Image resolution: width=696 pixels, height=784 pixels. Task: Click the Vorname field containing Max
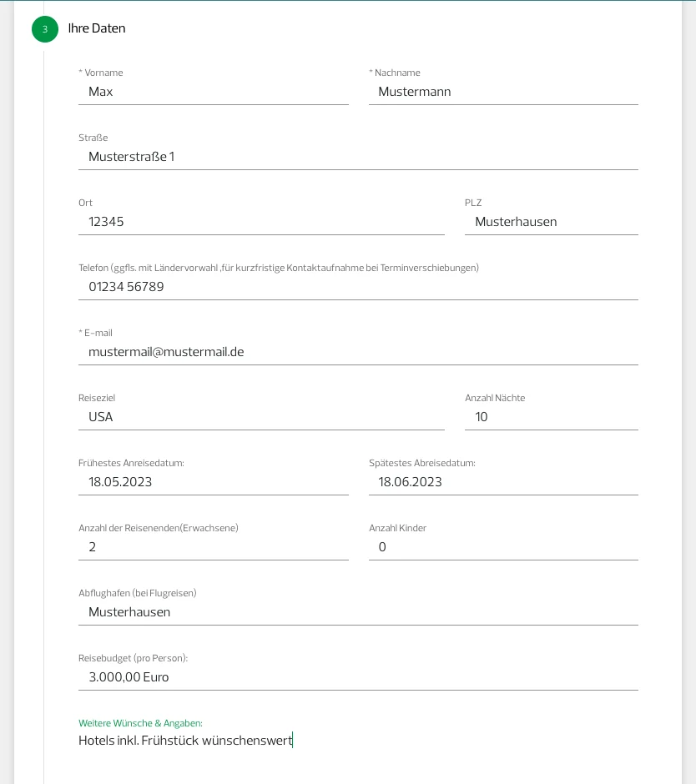[x=213, y=92]
